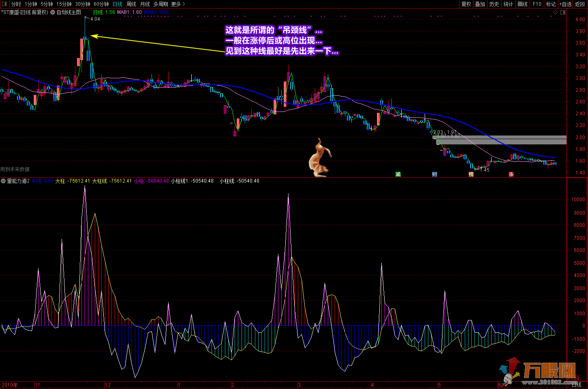Switch to 5分钟 period tab
This screenshot has width=588, height=389.
[47, 4]
